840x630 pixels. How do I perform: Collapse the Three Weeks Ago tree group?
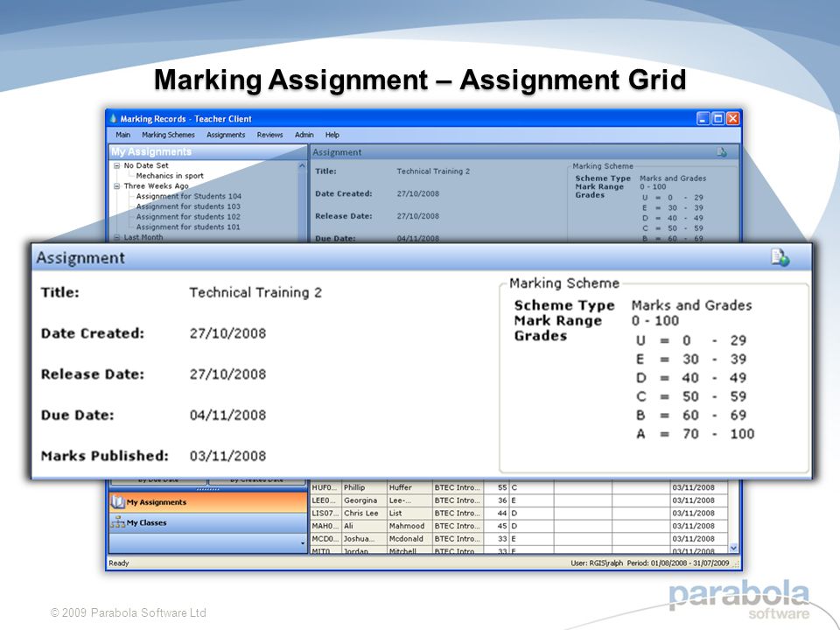tap(116, 186)
